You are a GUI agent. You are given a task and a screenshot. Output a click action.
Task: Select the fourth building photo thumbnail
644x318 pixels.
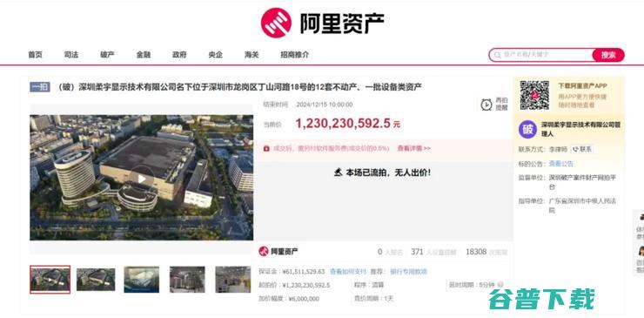click(x=187, y=280)
